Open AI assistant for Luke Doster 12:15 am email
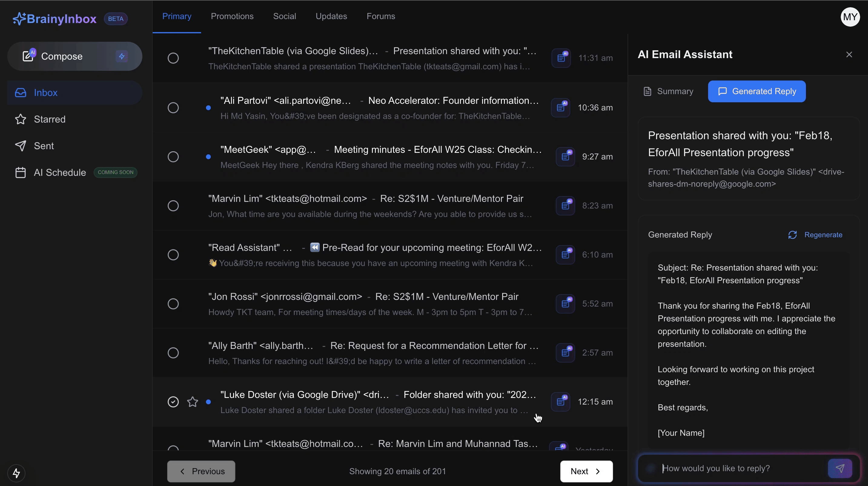 (561, 402)
